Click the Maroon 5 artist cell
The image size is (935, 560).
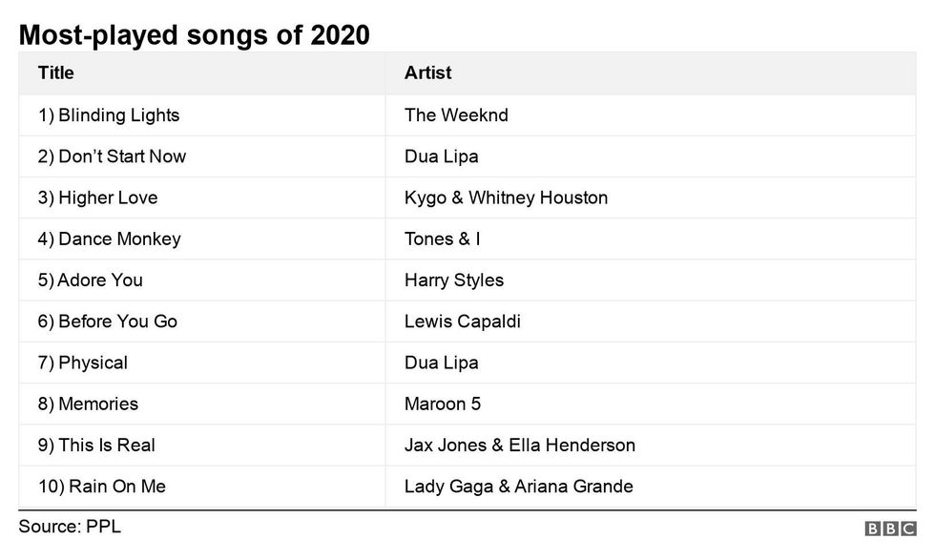point(443,404)
